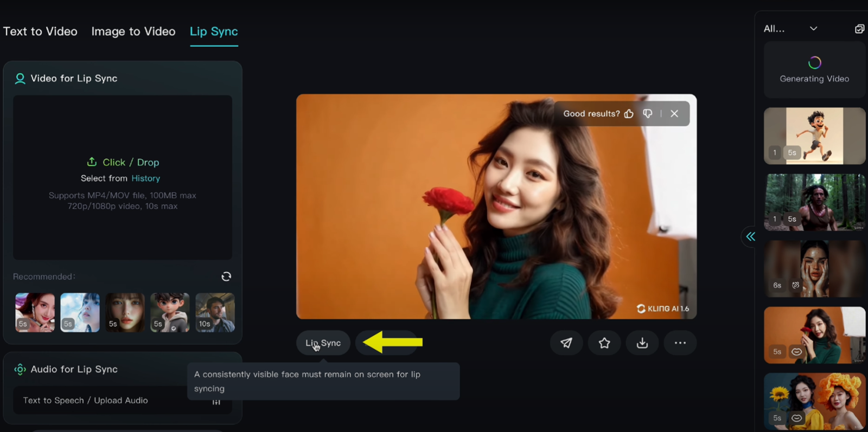
Task: Dismiss the Good results feedback bar
Action: (674, 114)
